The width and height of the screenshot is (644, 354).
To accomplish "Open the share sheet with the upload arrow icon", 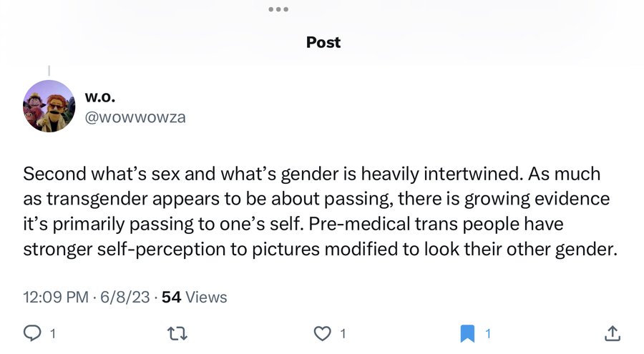I will [612, 333].
